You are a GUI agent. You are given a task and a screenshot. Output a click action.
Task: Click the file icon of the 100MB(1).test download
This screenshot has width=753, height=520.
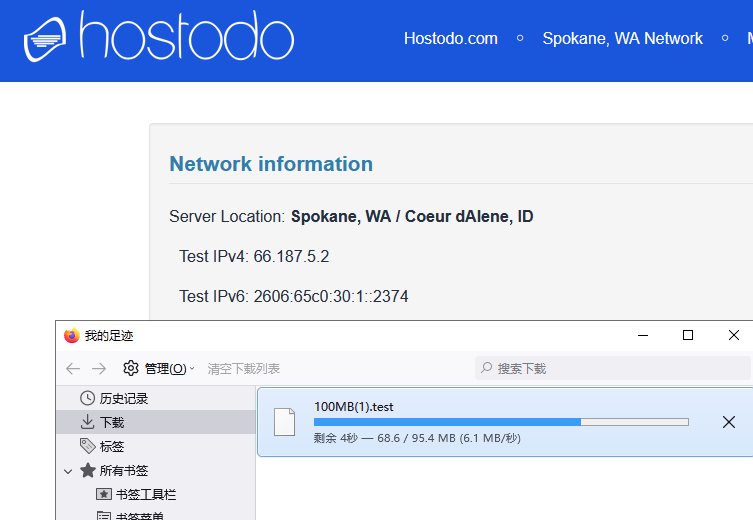285,422
